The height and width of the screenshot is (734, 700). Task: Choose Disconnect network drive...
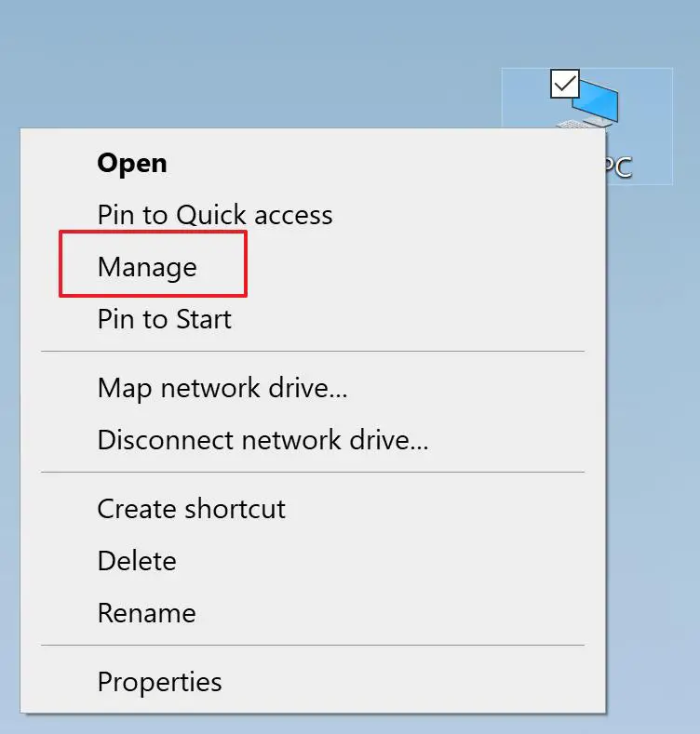262,438
